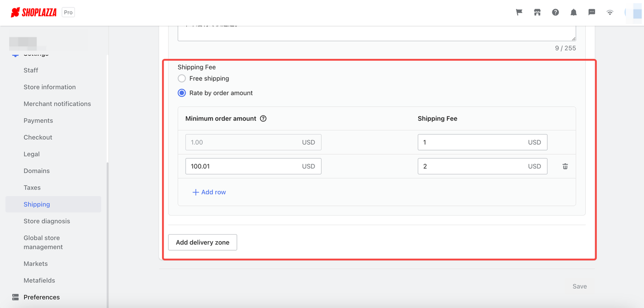Image resolution: width=644 pixels, height=308 pixels.
Task: Open the chat messages icon
Action: [592, 13]
